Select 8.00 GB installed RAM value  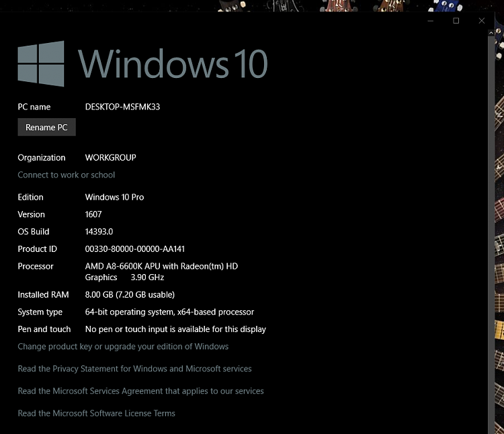[x=130, y=294]
